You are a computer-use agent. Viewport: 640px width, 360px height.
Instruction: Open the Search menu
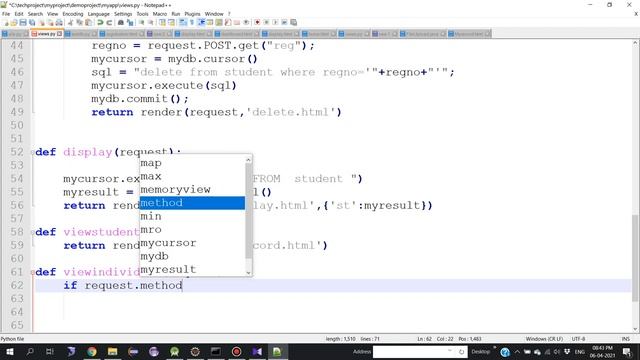coord(35,14)
